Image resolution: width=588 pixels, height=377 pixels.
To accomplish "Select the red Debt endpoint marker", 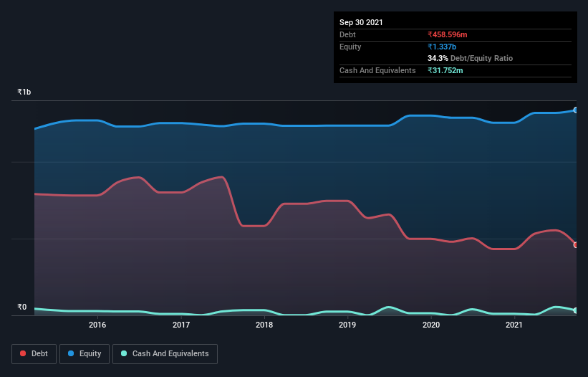I will coord(575,245).
